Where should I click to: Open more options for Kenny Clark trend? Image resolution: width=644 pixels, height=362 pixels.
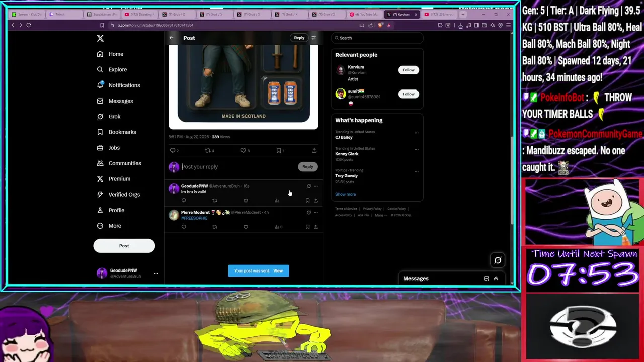point(416,149)
